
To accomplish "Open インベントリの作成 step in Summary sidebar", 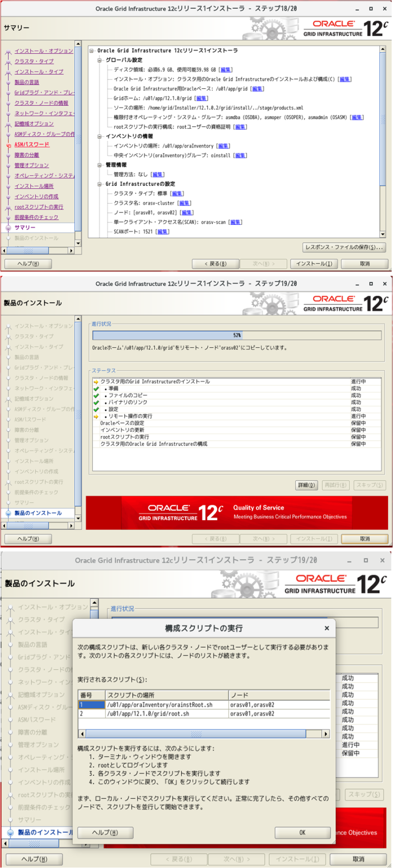I will click(36, 197).
